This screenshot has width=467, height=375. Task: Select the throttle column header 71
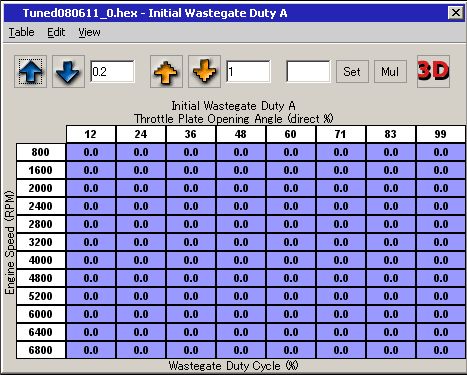click(341, 134)
